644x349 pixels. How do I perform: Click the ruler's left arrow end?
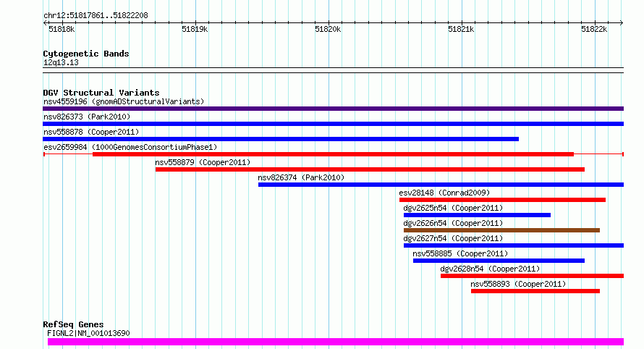(45, 23)
